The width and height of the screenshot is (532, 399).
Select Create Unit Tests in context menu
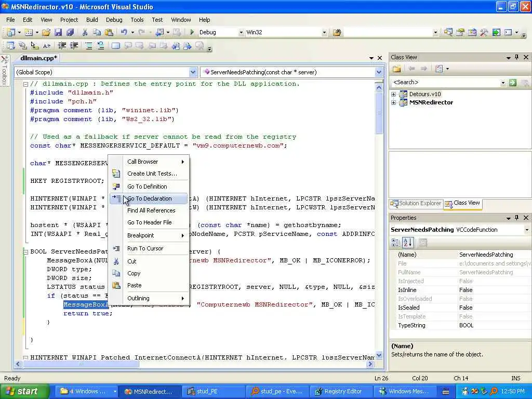pos(149,174)
